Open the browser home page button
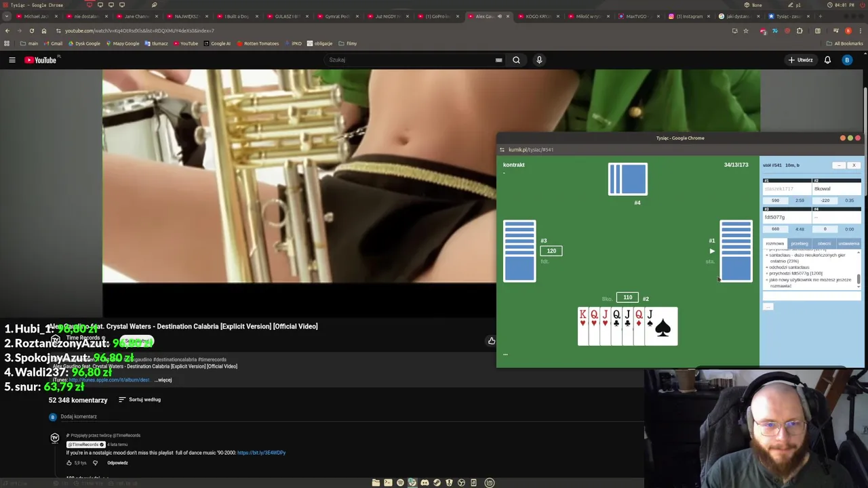 (x=44, y=30)
